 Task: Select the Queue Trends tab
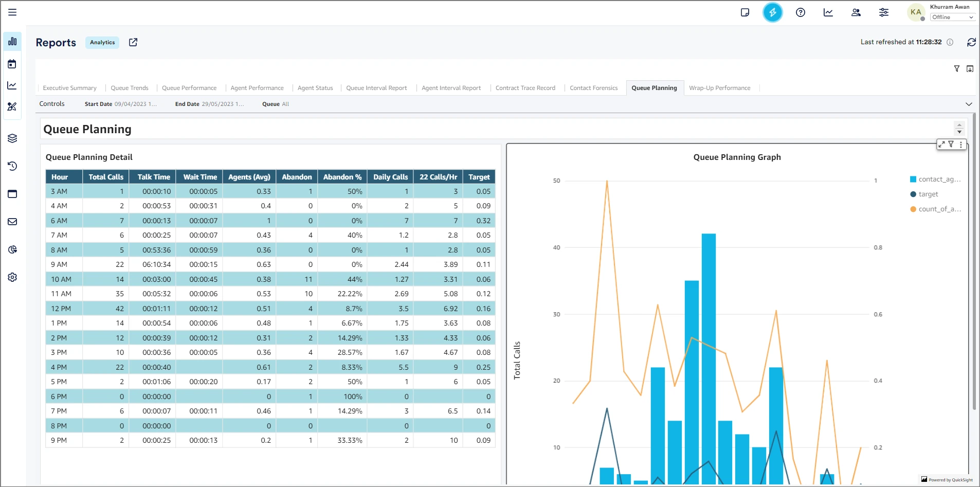coord(130,88)
